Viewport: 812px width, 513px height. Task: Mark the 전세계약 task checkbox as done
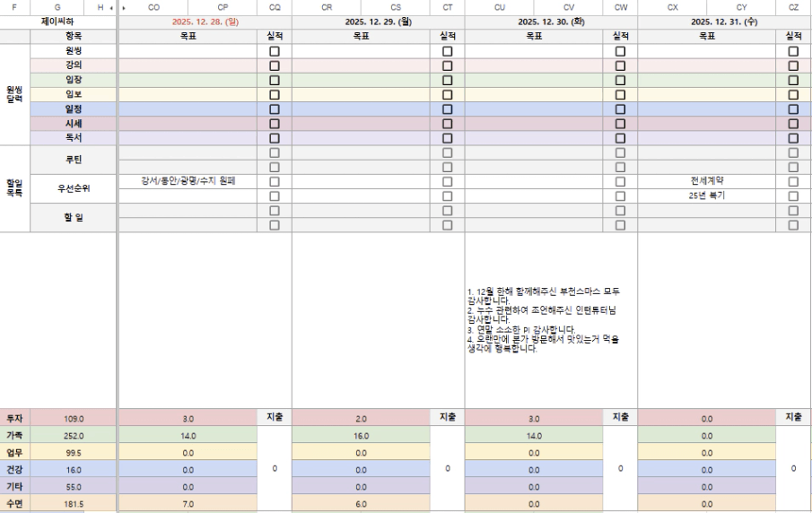[x=792, y=181]
